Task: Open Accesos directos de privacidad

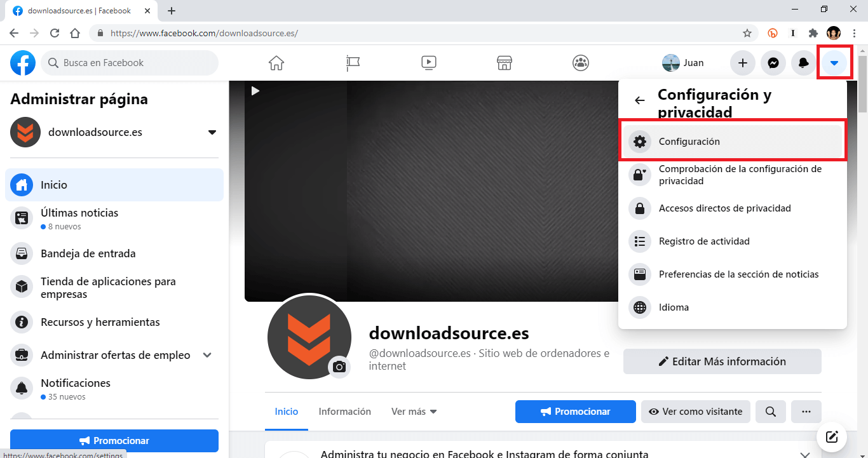Action: click(x=733, y=208)
